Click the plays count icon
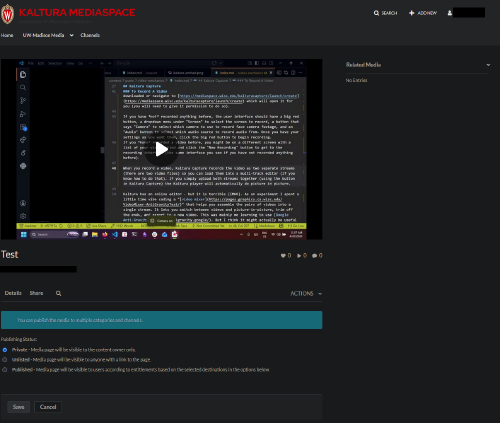 tap(299, 256)
